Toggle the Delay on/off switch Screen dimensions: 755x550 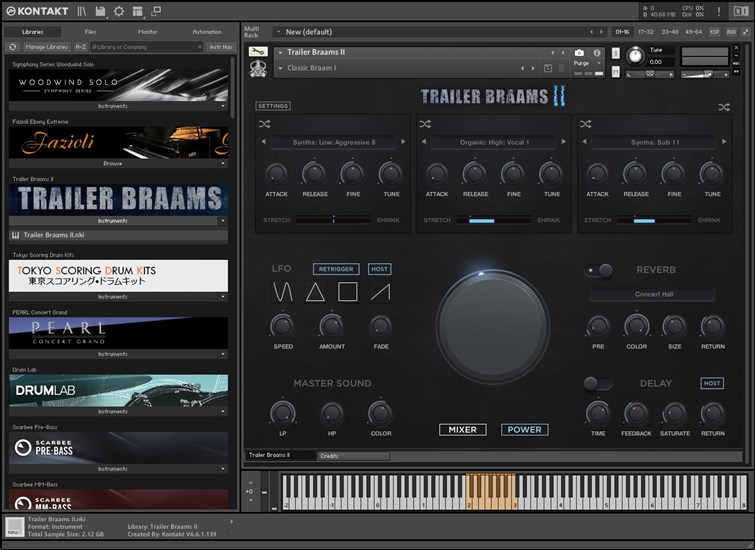coord(598,383)
